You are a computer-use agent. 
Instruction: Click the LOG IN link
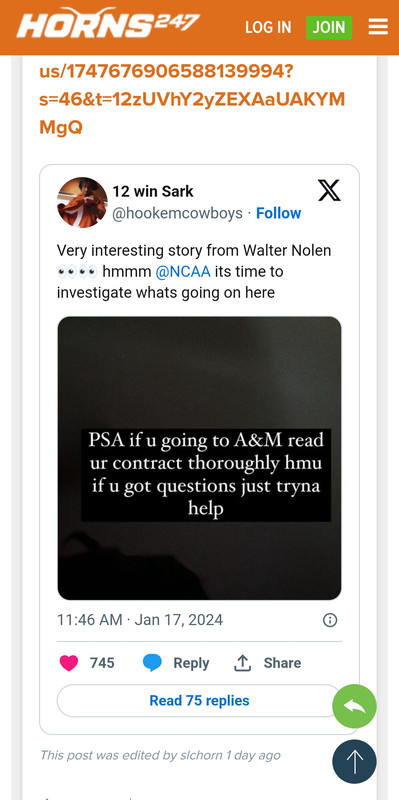268,27
